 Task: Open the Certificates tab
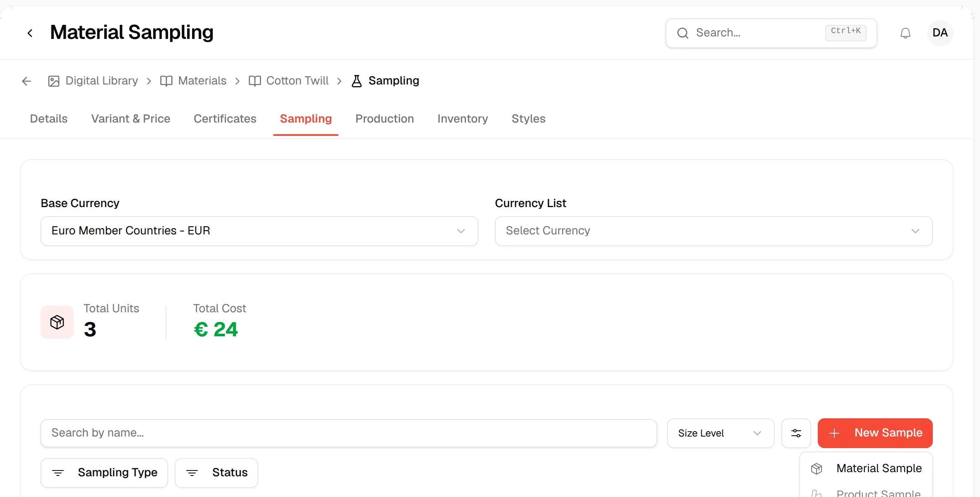click(x=225, y=119)
